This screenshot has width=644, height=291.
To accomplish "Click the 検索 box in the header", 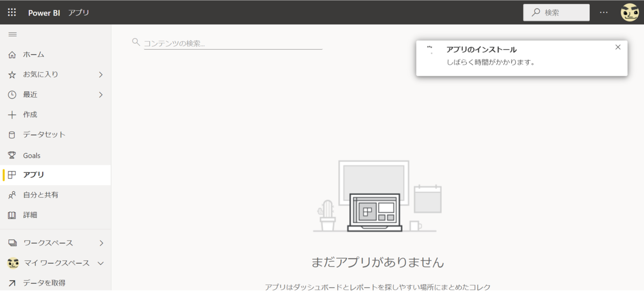I will tap(556, 12).
